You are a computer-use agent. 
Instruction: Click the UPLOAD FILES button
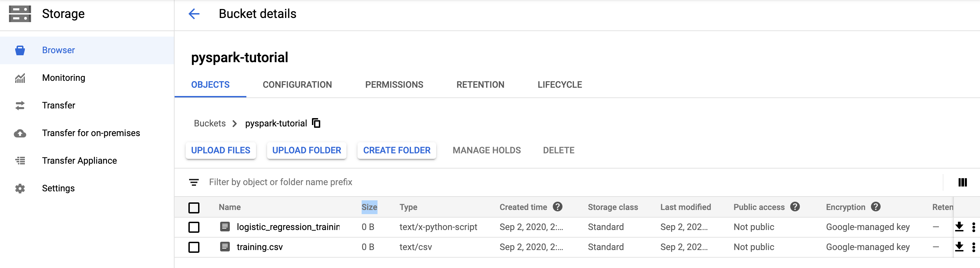coord(220,150)
